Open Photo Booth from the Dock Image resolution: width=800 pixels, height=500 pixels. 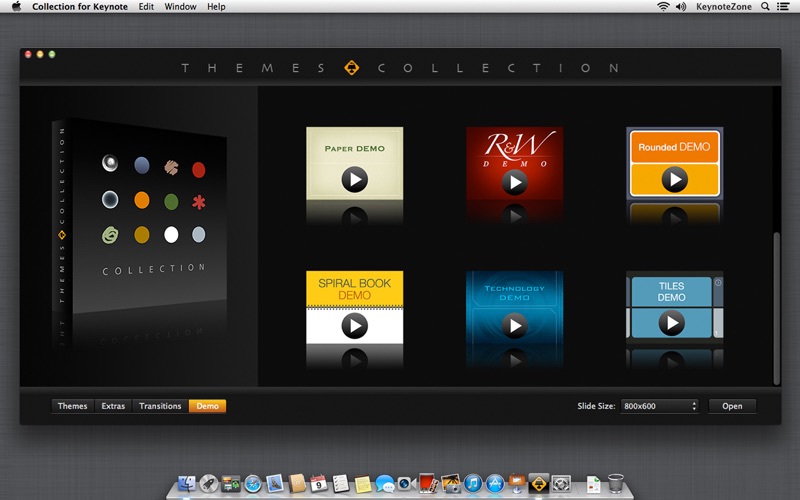click(429, 483)
